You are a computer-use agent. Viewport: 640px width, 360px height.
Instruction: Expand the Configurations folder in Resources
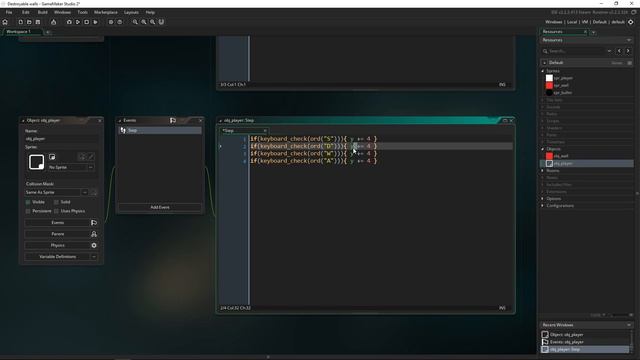tap(543, 206)
